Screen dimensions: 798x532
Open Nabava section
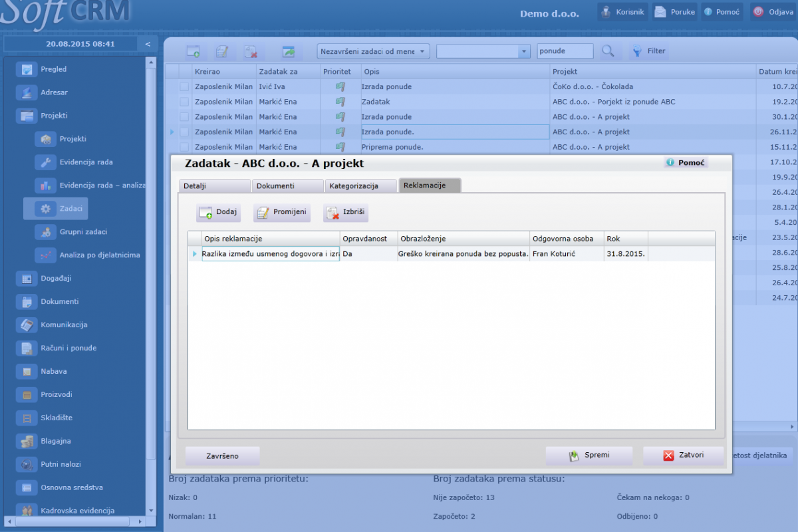43,372
